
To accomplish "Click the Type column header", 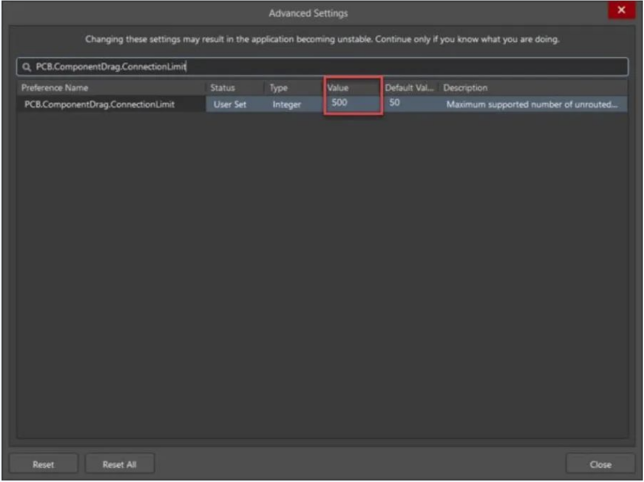I will coord(293,88).
